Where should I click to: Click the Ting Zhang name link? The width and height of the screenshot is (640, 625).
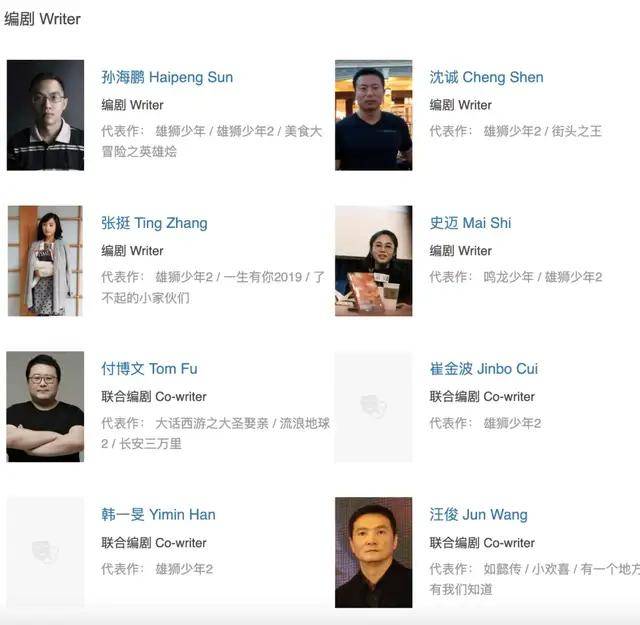click(154, 223)
